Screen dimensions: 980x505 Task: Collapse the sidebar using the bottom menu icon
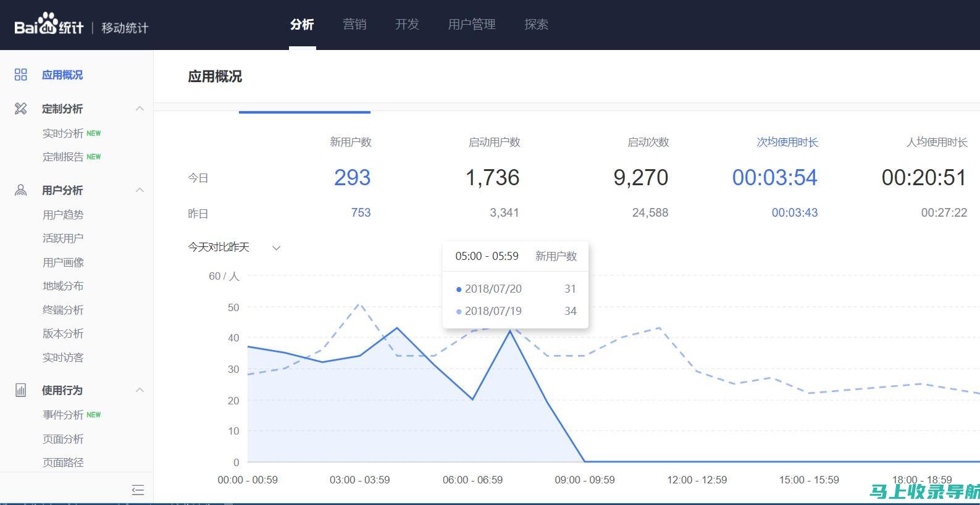tap(138, 490)
